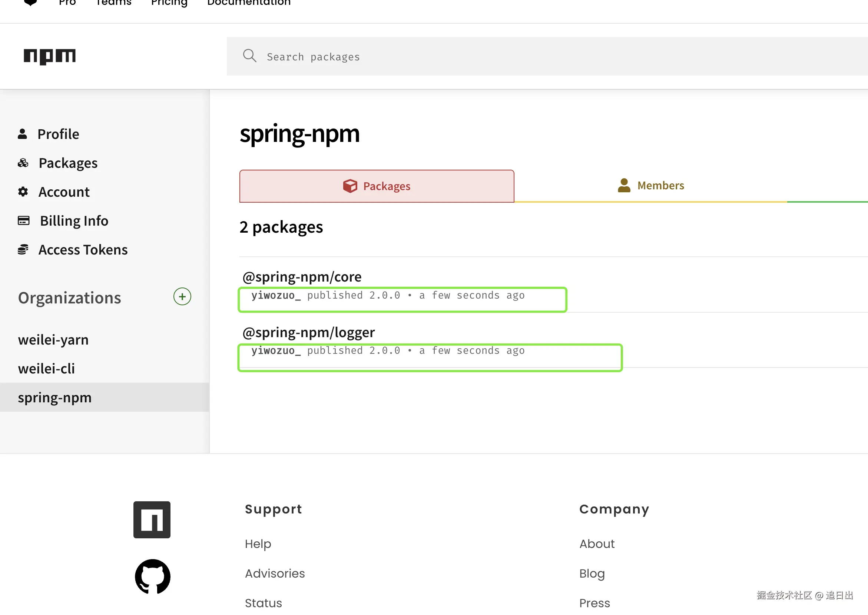
Task: Switch to the Packages tab
Action: click(377, 186)
